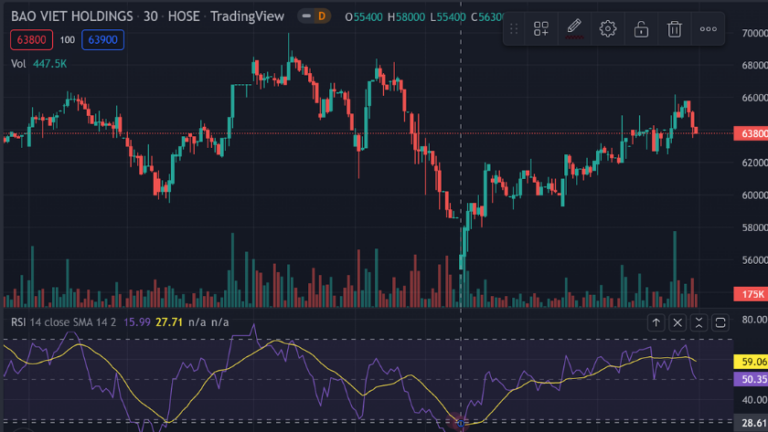Delete drawing with trash icon
Image resolution: width=768 pixels, height=432 pixels.
pyautogui.click(x=674, y=29)
